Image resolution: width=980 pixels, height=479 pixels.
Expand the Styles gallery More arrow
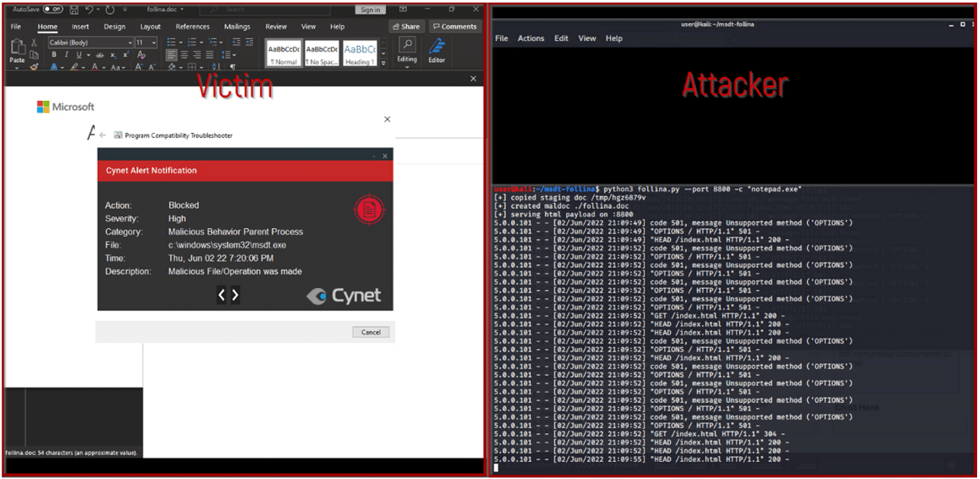coord(383,63)
